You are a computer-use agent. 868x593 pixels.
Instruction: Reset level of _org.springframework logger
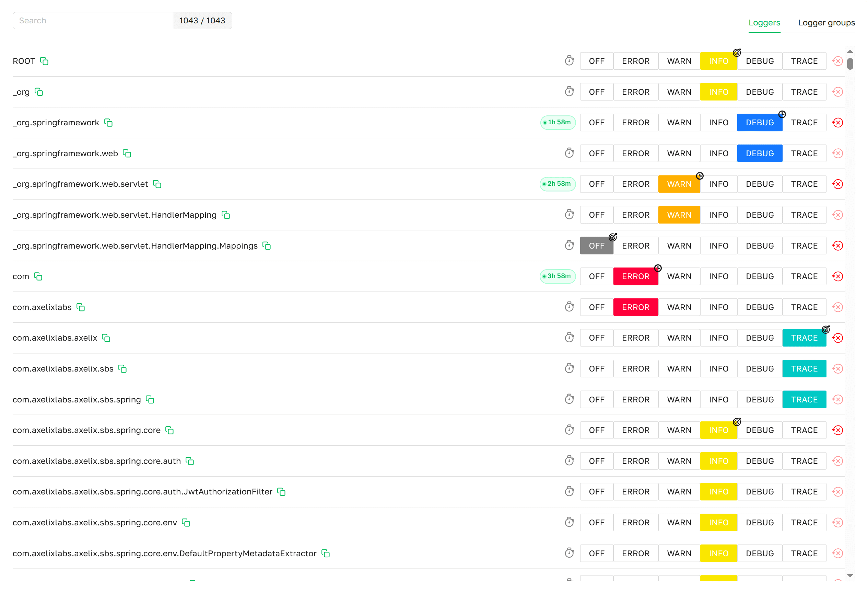[838, 123]
